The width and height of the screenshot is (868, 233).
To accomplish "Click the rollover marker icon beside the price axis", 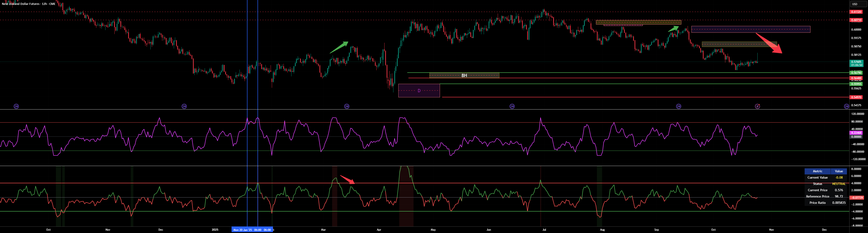I will [846, 106].
